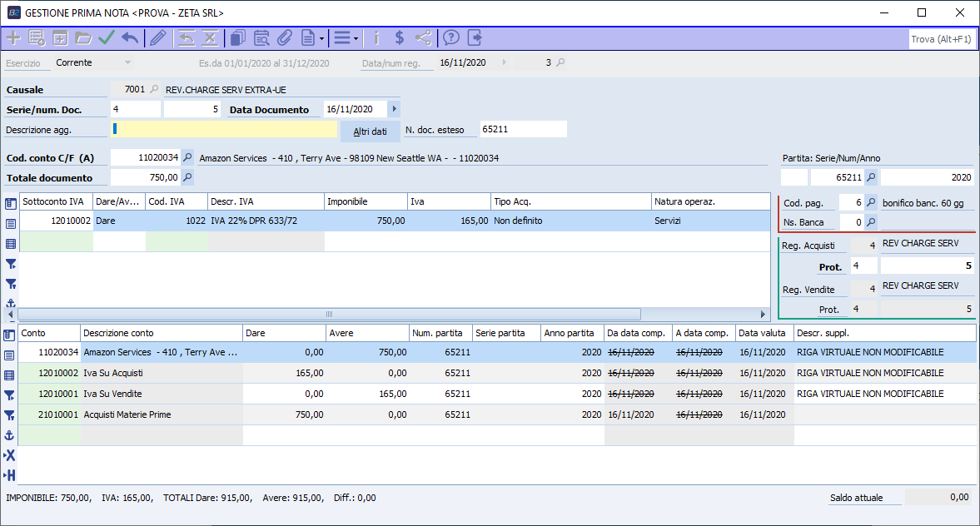Click the dollar sign toolbar icon
The height and width of the screenshot is (526, 980).
[399, 37]
